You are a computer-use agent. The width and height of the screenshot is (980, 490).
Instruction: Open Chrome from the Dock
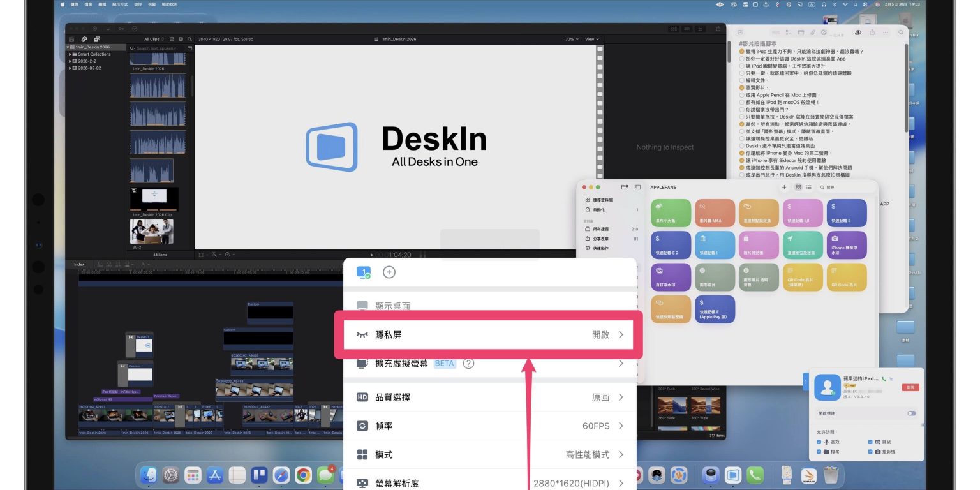pyautogui.click(x=303, y=475)
